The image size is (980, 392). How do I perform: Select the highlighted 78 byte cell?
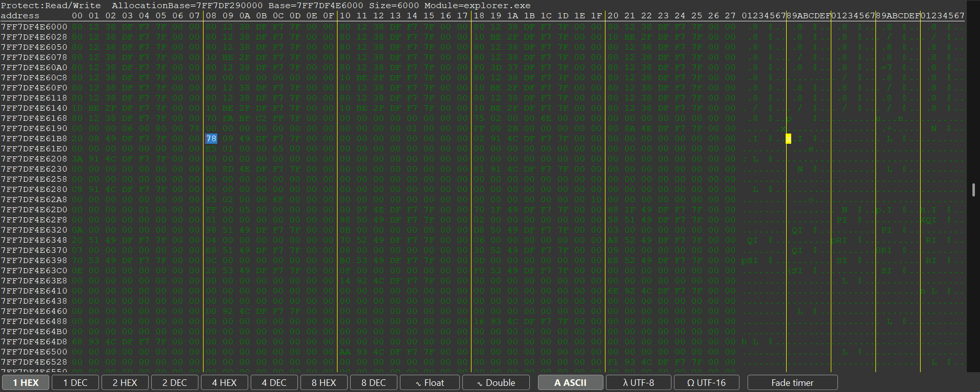pyautogui.click(x=211, y=138)
